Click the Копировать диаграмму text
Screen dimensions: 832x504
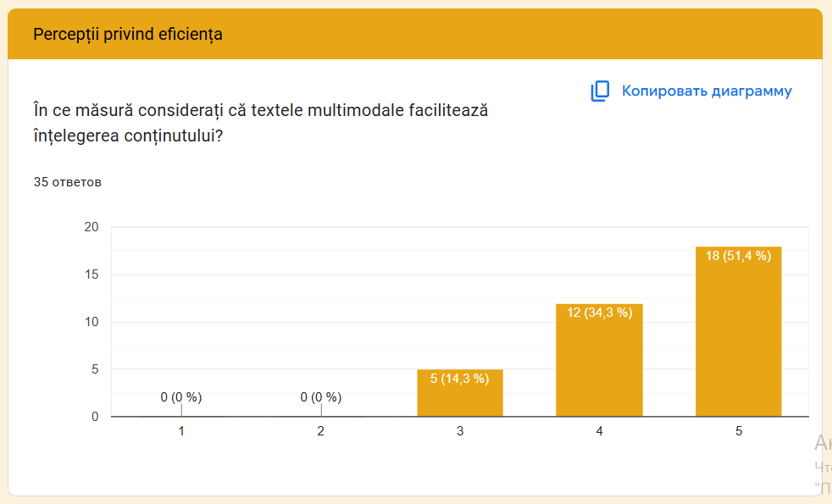(x=707, y=91)
